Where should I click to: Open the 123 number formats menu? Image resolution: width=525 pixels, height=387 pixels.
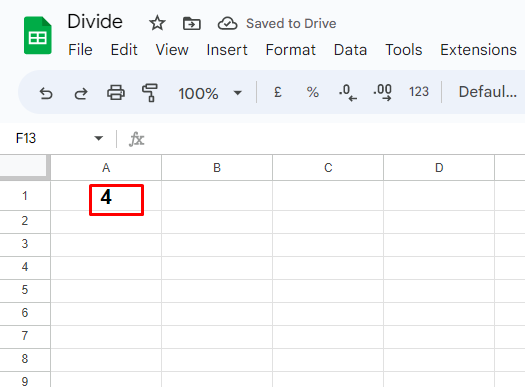click(x=419, y=92)
